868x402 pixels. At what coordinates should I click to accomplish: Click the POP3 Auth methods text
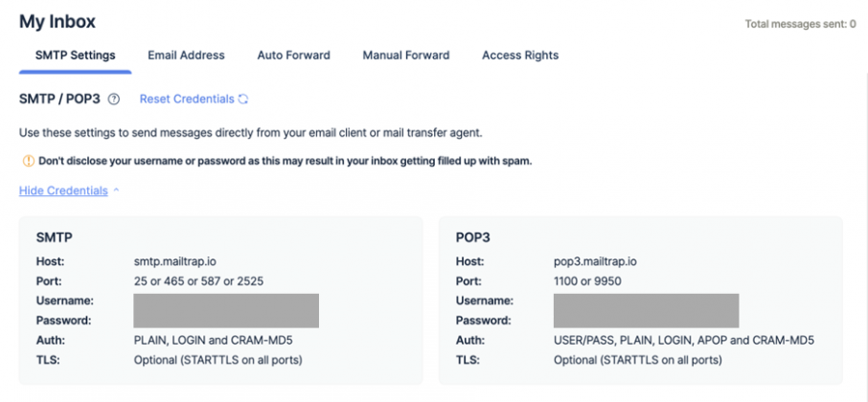click(x=684, y=340)
